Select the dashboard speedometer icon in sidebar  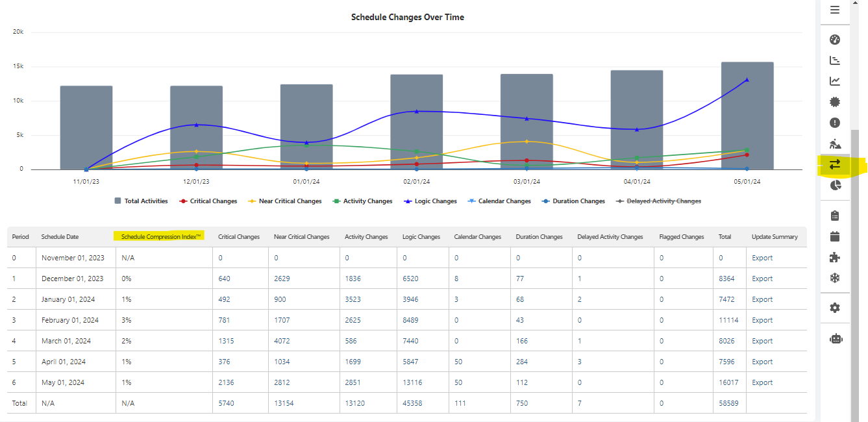pyautogui.click(x=835, y=40)
